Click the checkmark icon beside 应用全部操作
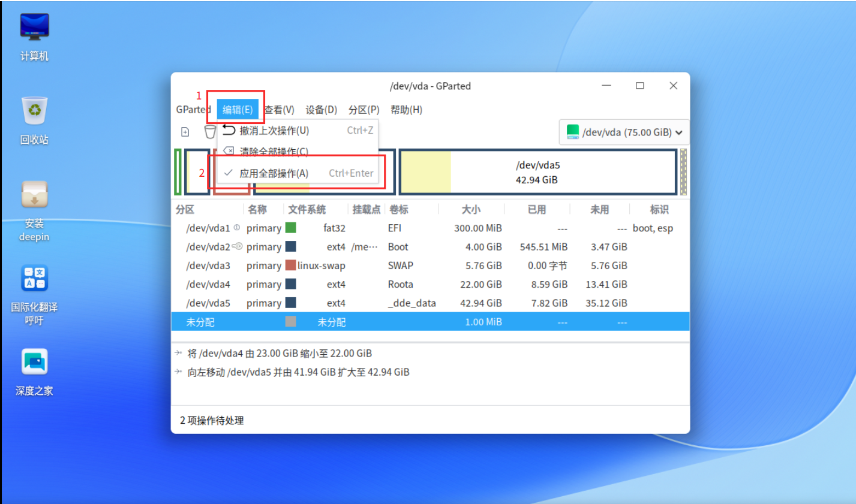Screen dimensions: 856x504 229,173
